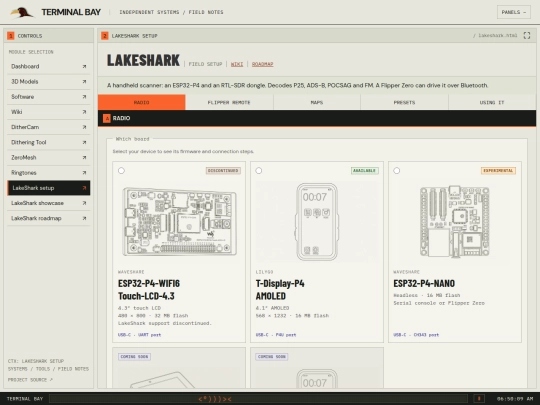Switch to the Maps tab
Viewport: 540px width, 405px height.
(x=317, y=102)
